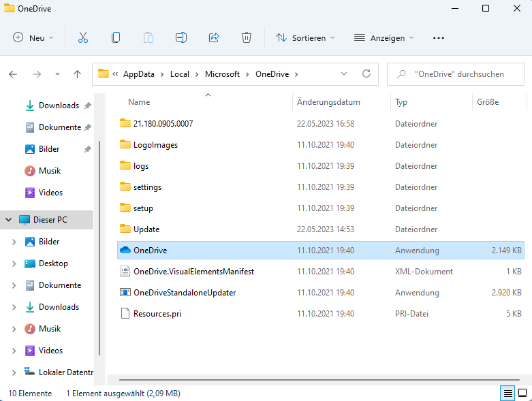Click the Share icon in toolbar

(x=214, y=38)
